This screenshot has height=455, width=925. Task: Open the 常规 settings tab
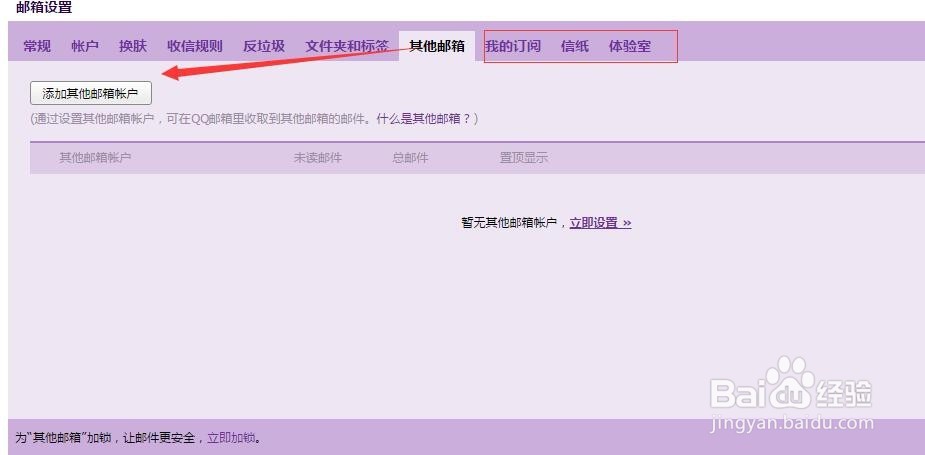37,46
